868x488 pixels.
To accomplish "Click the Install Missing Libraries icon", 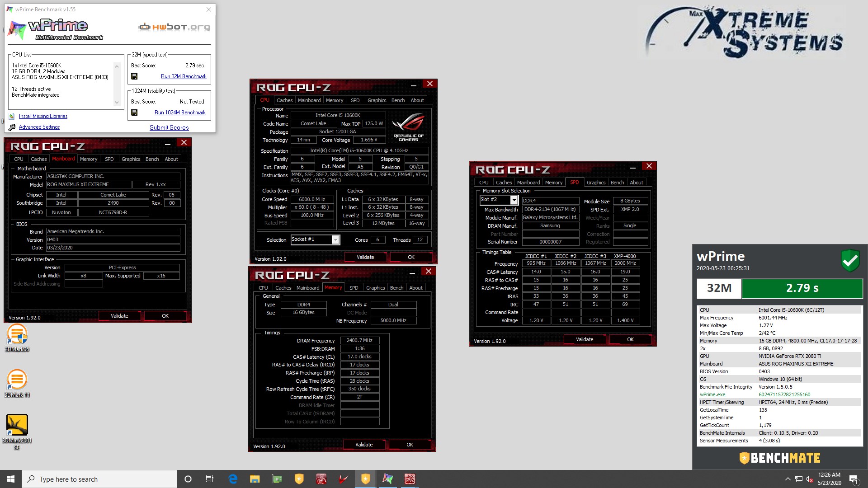I will [12, 116].
